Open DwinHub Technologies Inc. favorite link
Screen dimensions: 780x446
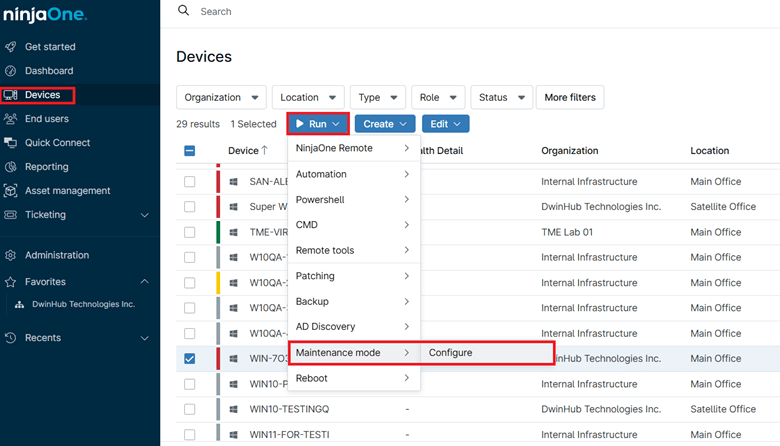point(84,304)
